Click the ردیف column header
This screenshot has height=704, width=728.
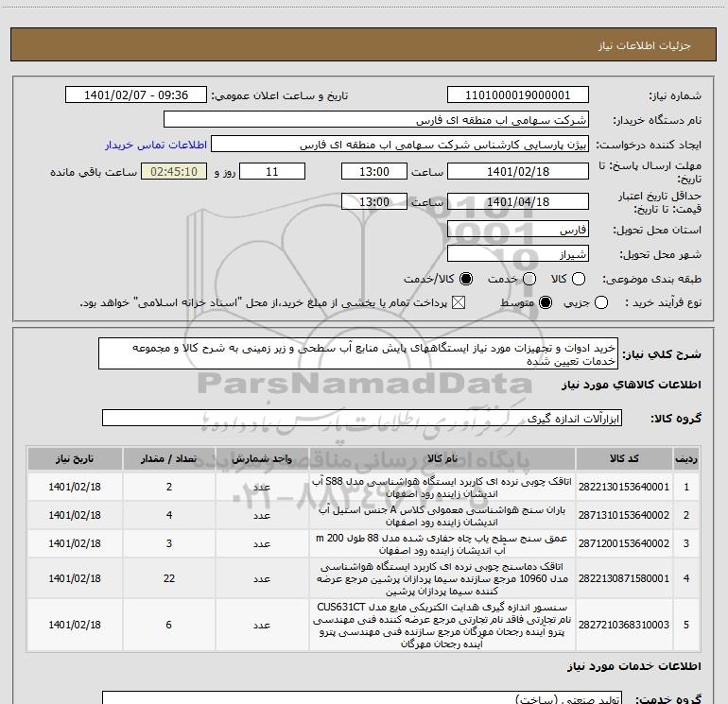[x=686, y=458]
